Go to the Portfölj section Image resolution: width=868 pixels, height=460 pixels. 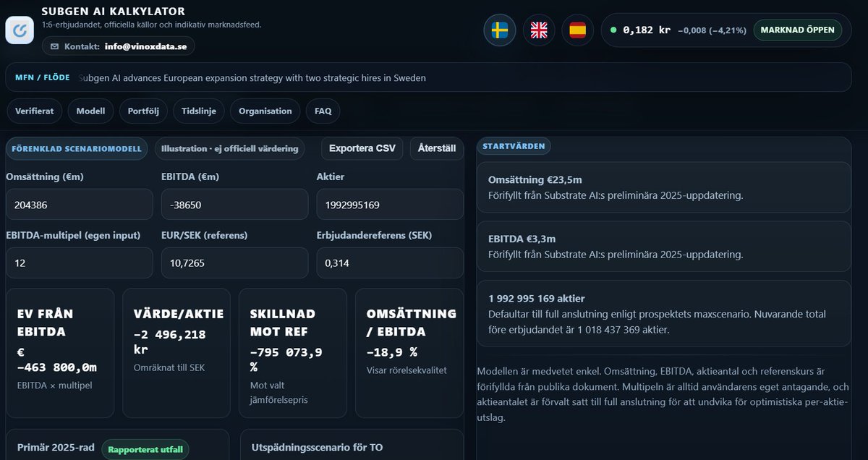point(143,111)
